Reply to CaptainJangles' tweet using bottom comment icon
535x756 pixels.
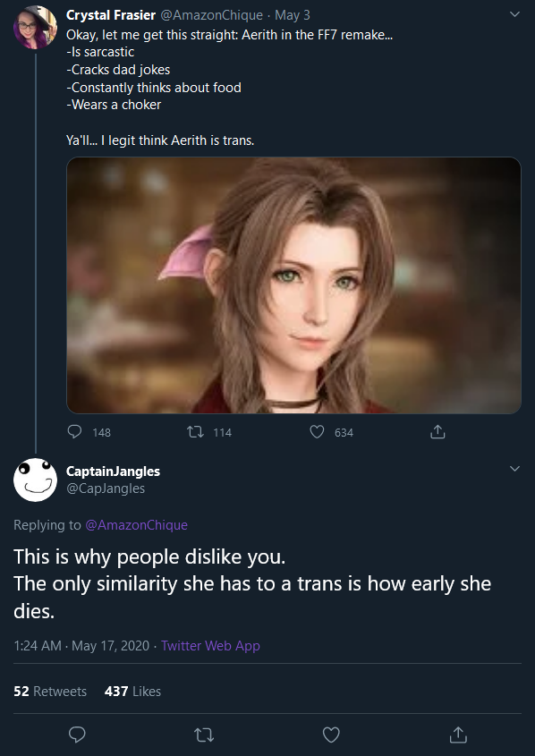coord(77,735)
